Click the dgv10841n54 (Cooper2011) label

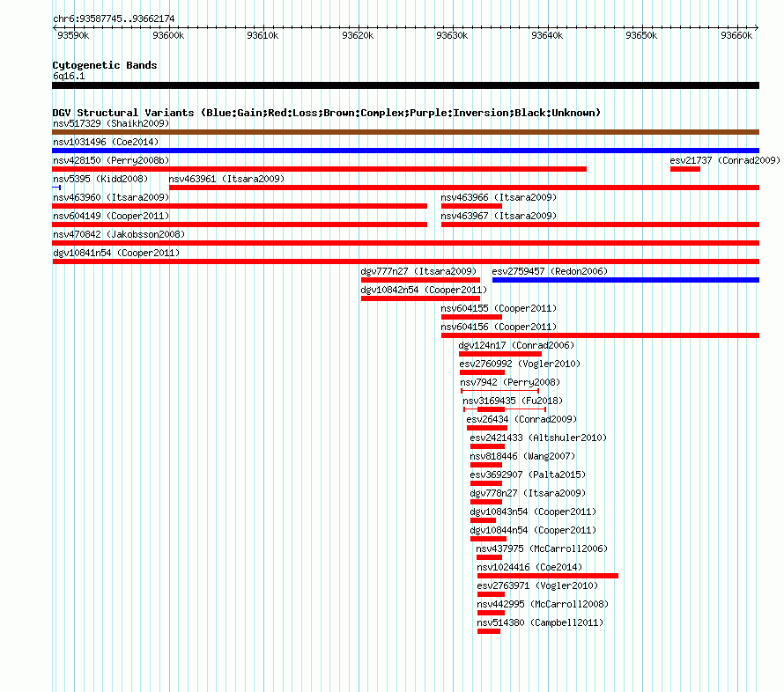point(116,253)
